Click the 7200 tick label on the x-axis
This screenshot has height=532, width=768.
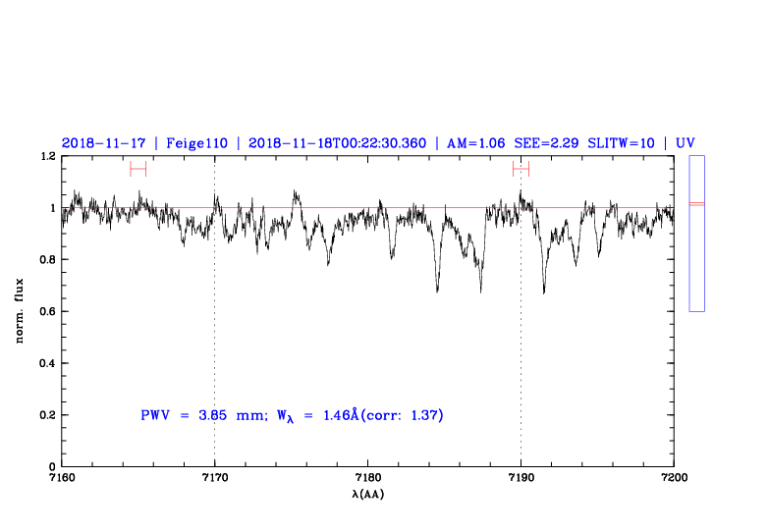point(673,478)
